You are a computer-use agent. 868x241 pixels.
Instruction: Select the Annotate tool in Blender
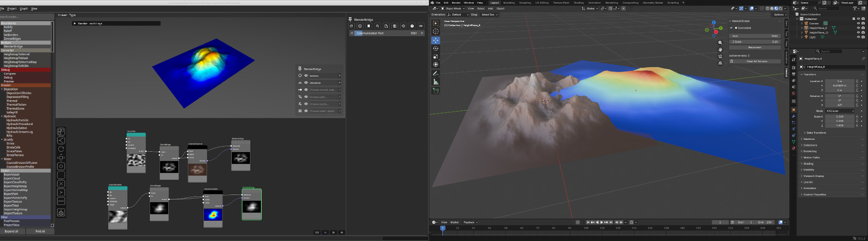pos(435,73)
